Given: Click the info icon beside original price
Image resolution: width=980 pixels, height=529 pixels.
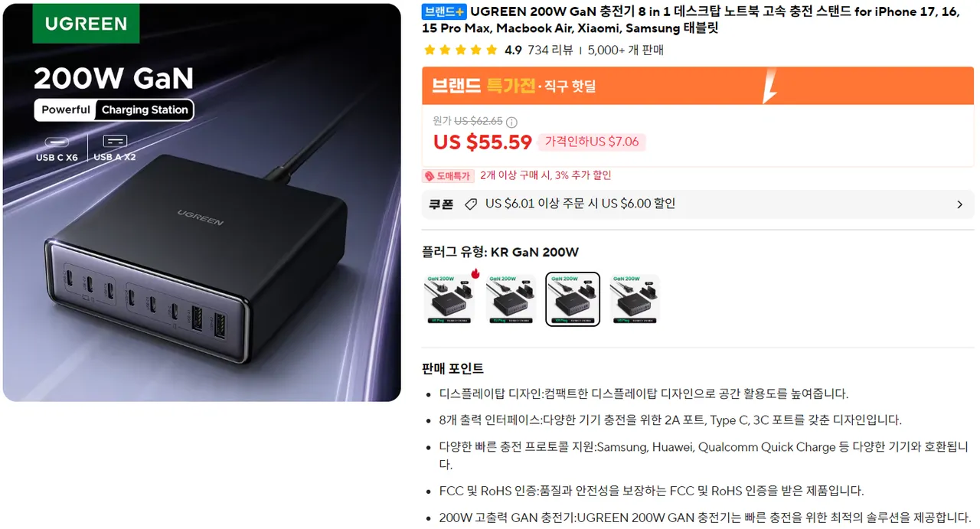Looking at the screenshot, I should (x=511, y=122).
